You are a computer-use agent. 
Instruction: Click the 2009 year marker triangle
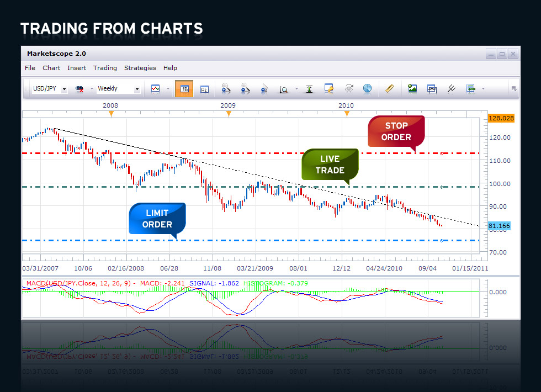click(x=229, y=114)
